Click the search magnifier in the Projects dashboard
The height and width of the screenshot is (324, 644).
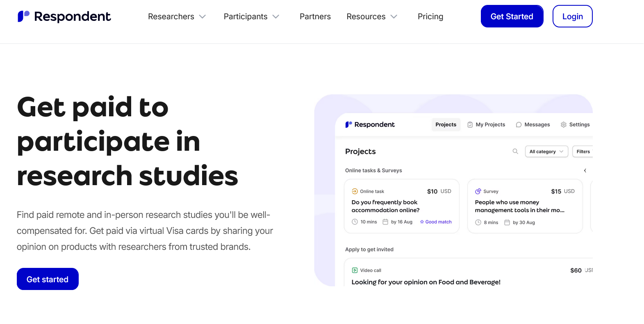(515, 151)
